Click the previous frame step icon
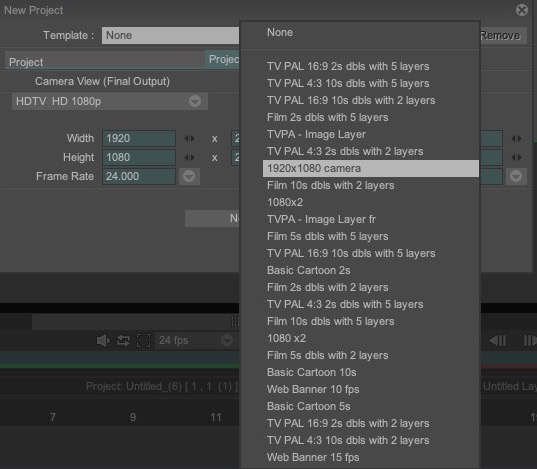537x469 pixels. click(498, 340)
